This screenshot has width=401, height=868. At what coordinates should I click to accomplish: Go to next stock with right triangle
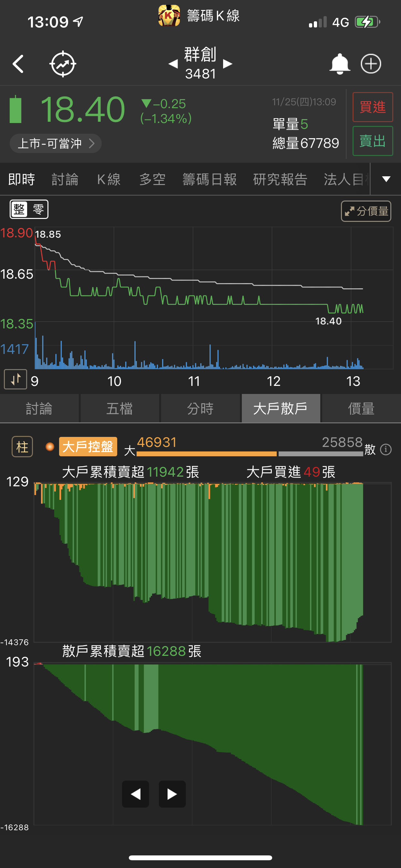coord(228,64)
